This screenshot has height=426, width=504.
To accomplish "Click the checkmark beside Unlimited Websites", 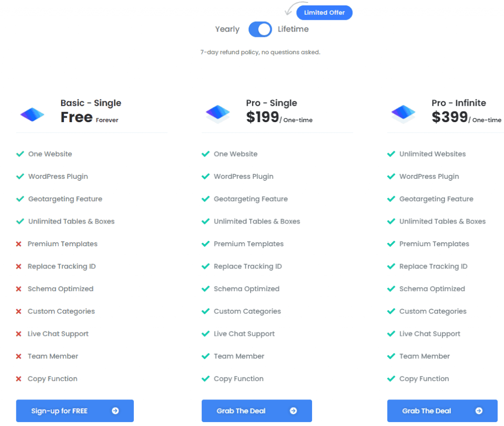I will pos(391,154).
